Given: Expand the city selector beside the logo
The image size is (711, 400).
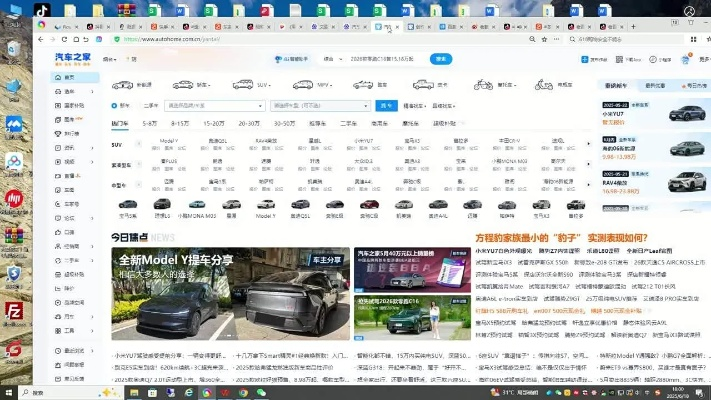Looking at the screenshot, I should [111, 60].
